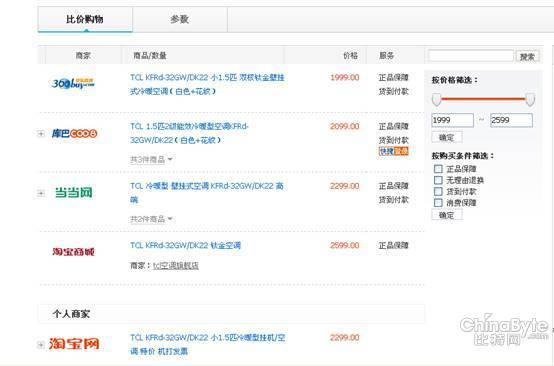Click the 搜索 button
This screenshot has height=366, width=554.
(x=528, y=56)
